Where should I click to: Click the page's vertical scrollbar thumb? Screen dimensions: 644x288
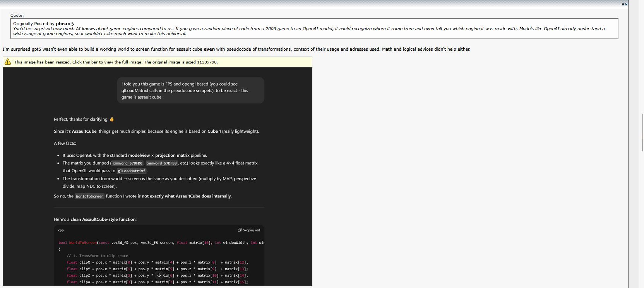click(643, 132)
